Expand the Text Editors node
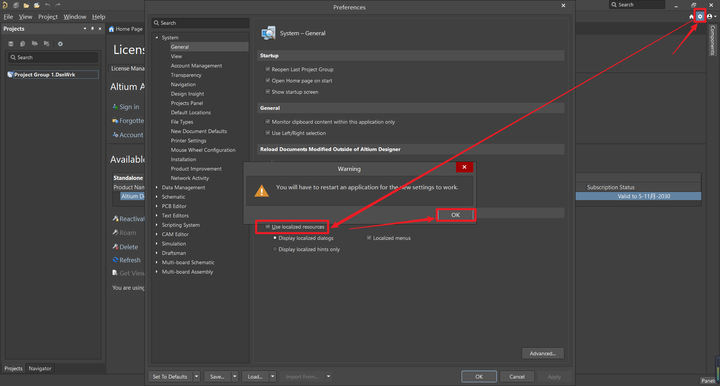The height and width of the screenshot is (386, 720). tap(157, 215)
